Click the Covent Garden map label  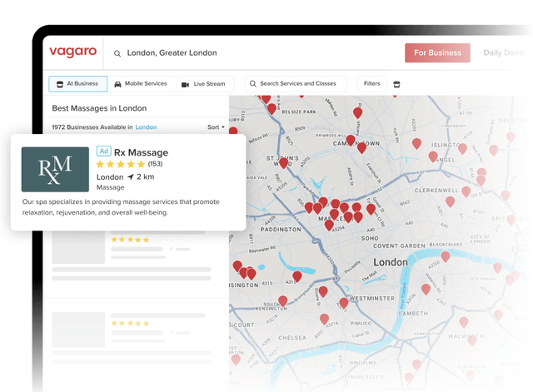(399, 246)
